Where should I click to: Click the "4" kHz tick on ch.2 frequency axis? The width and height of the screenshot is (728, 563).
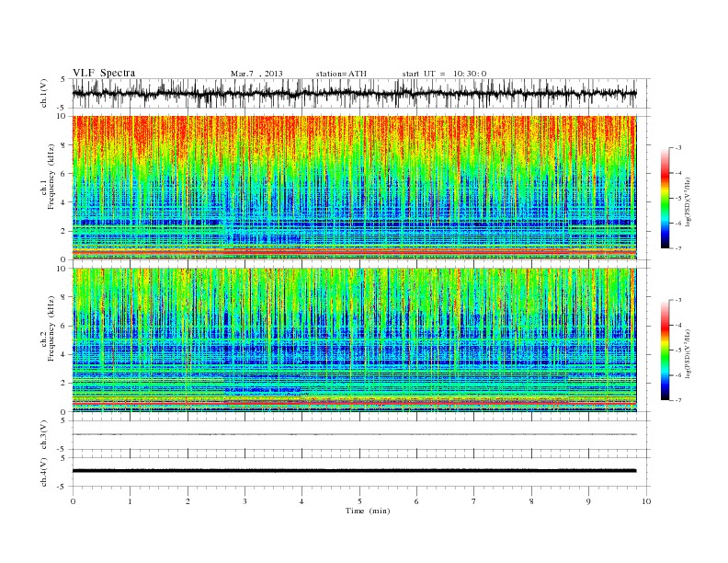click(64, 354)
